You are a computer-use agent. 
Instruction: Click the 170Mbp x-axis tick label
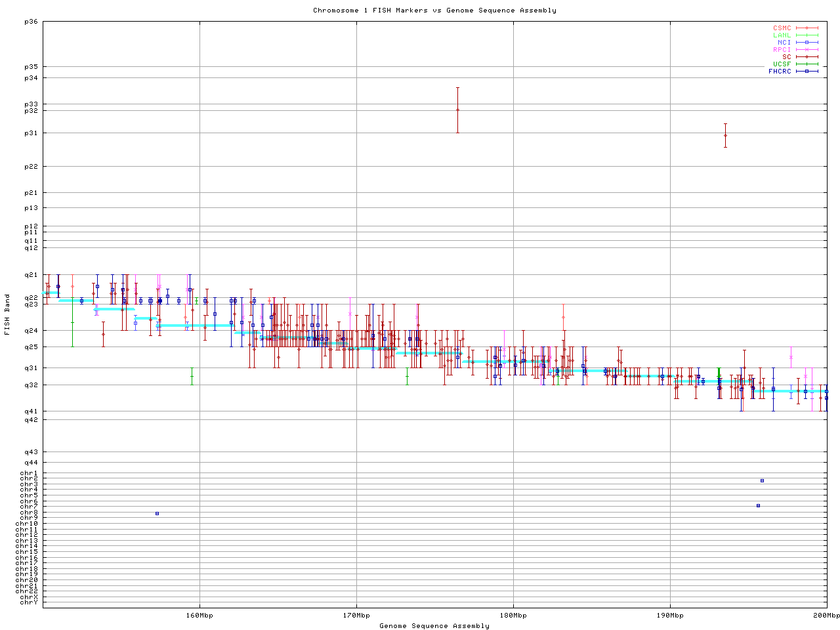[x=356, y=616]
